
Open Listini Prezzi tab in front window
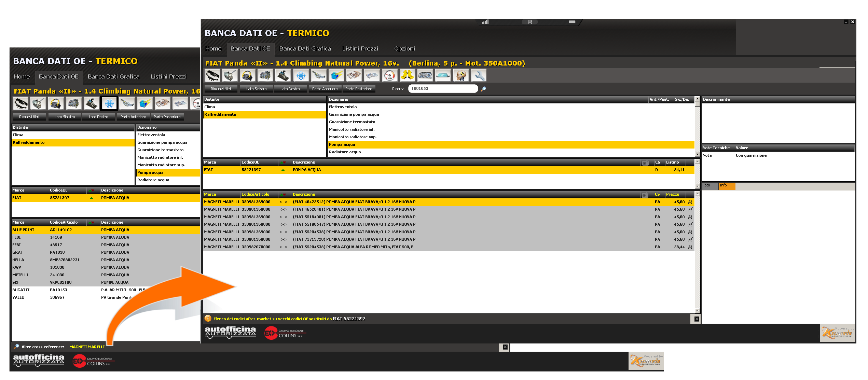[360, 48]
